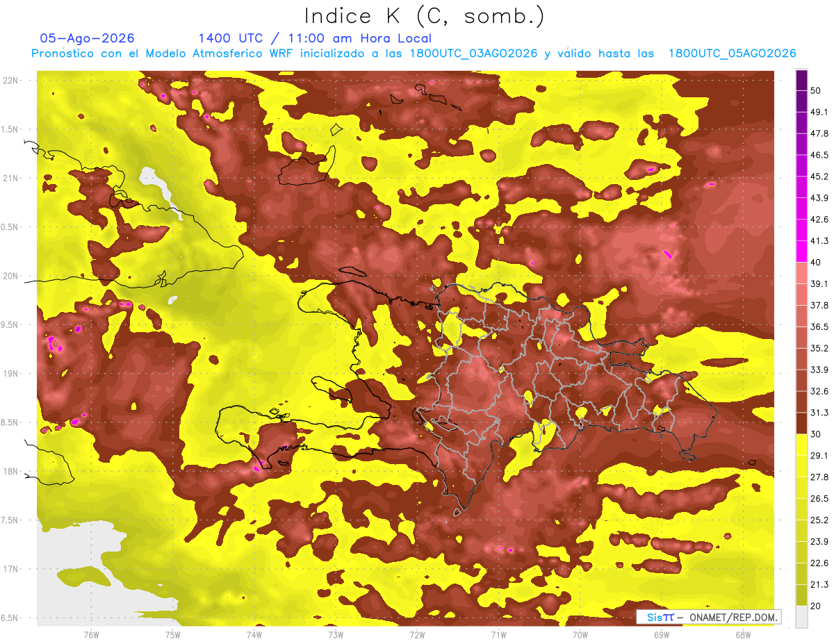
Task: Pick the color band between 35.2 and 36.5
Action: (802, 338)
